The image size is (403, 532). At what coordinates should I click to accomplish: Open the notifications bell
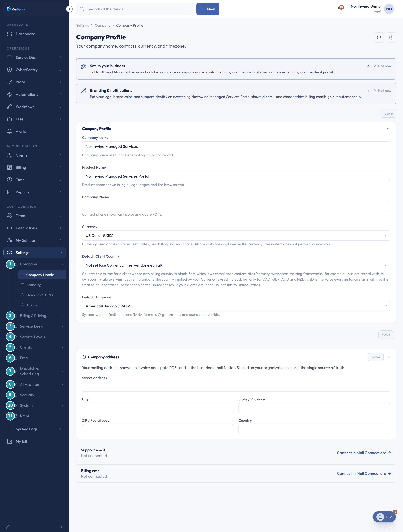tap(340, 9)
